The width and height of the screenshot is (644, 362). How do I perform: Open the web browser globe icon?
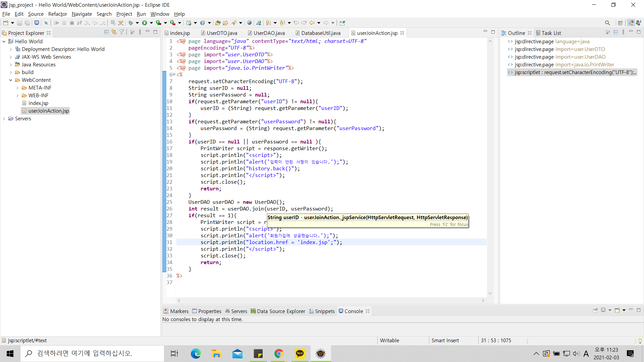[x=249, y=23]
